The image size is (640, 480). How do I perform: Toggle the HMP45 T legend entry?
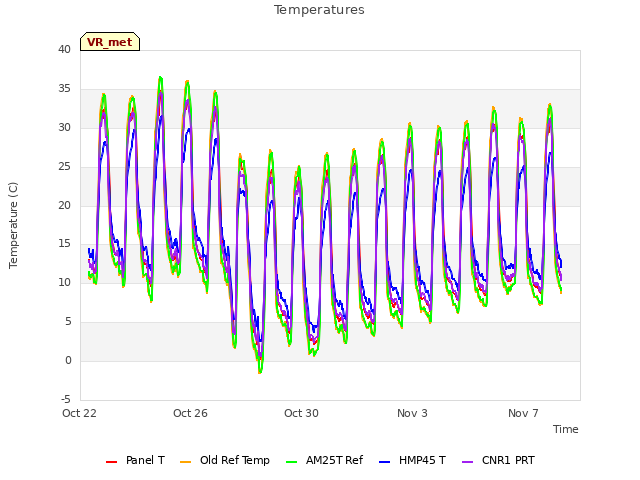coord(412,460)
